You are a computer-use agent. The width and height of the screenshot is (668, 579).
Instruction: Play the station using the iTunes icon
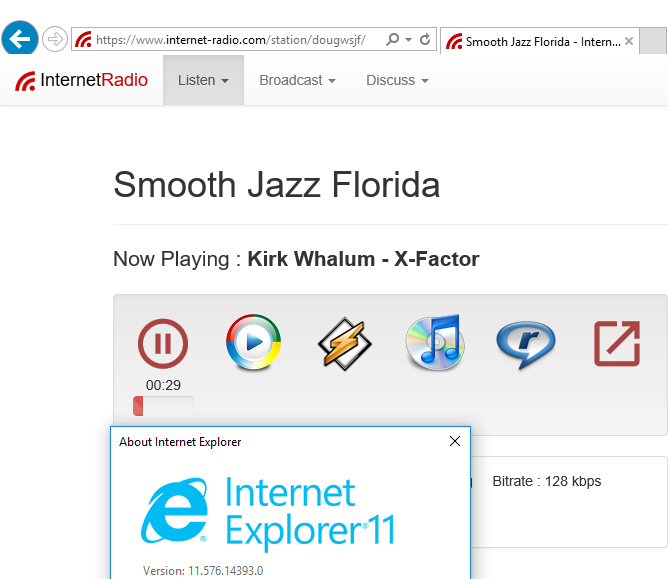point(434,343)
